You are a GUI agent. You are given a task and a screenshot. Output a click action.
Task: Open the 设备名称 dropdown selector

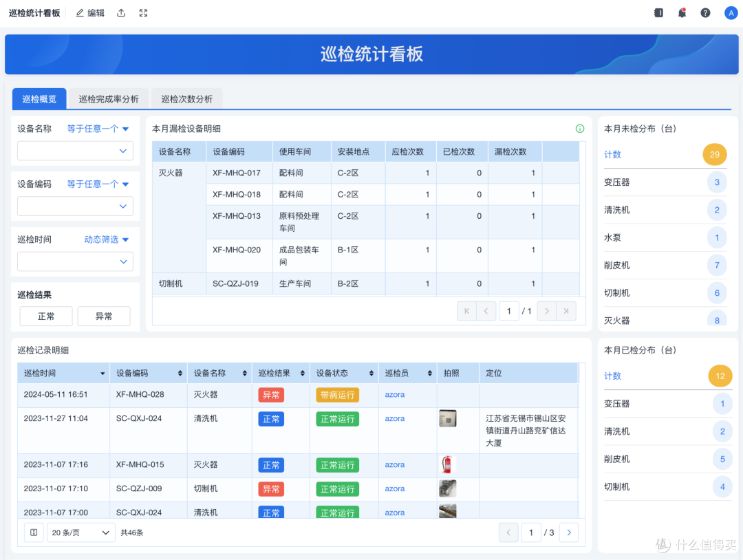coord(75,151)
